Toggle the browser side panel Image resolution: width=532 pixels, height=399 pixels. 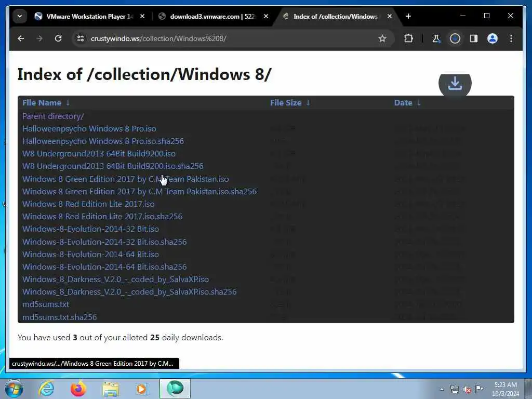point(474,38)
